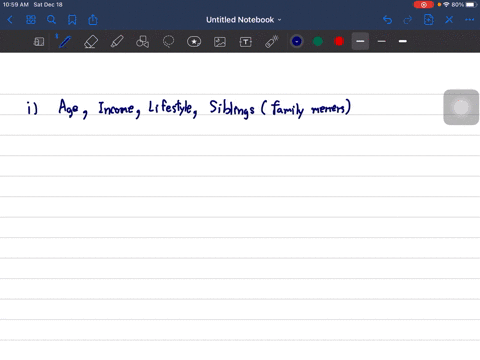Select the medium stroke thickness
This screenshot has height=360, width=480.
[x=360, y=41]
